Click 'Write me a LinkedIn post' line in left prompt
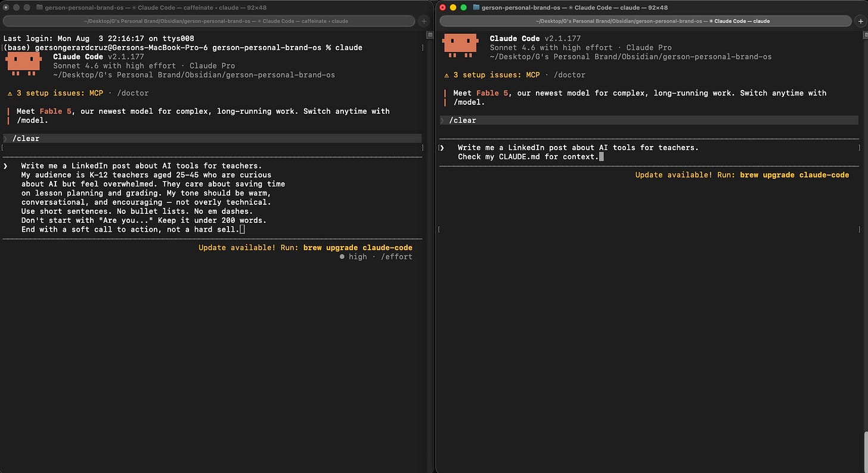Image resolution: width=868 pixels, height=473 pixels. [x=141, y=166]
